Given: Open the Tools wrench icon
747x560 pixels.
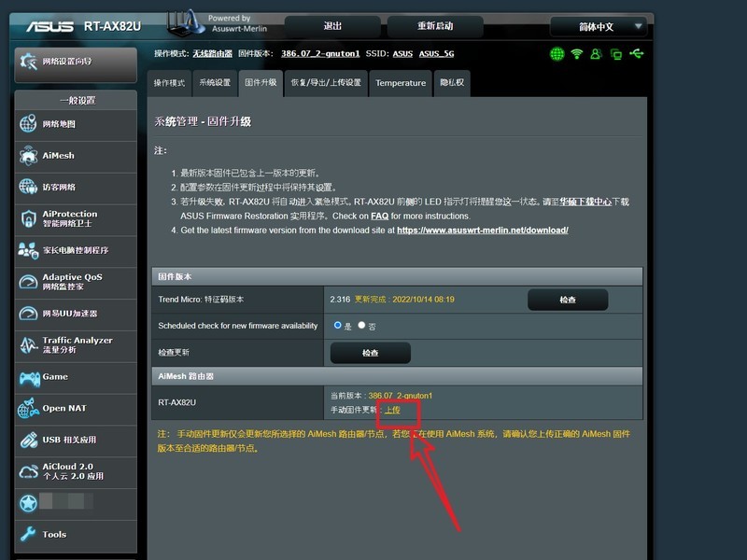Looking at the screenshot, I should click(x=28, y=534).
